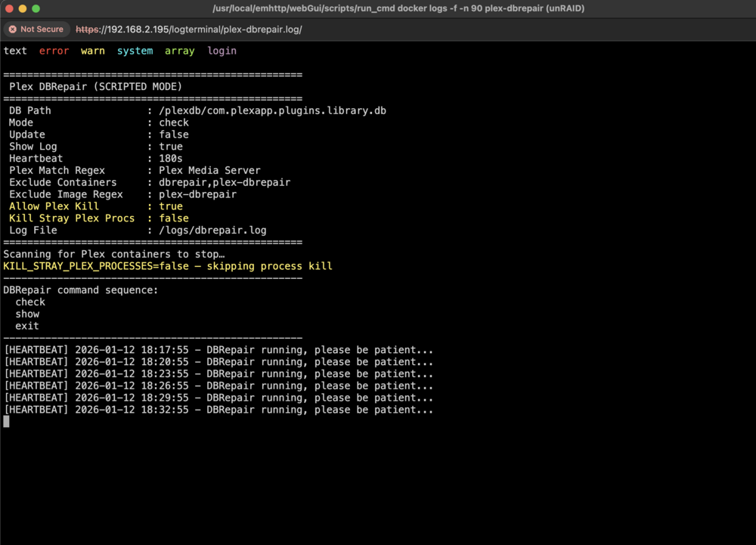Select the 'array' log filter

point(180,51)
